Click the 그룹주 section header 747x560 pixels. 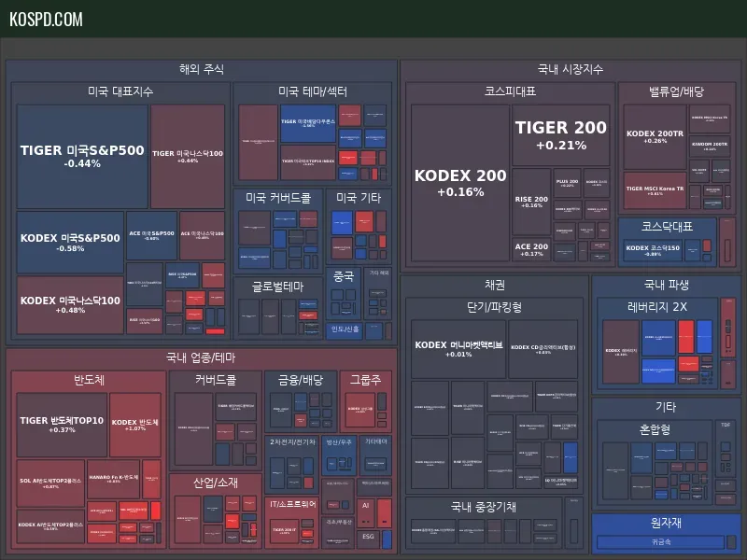click(365, 380)
